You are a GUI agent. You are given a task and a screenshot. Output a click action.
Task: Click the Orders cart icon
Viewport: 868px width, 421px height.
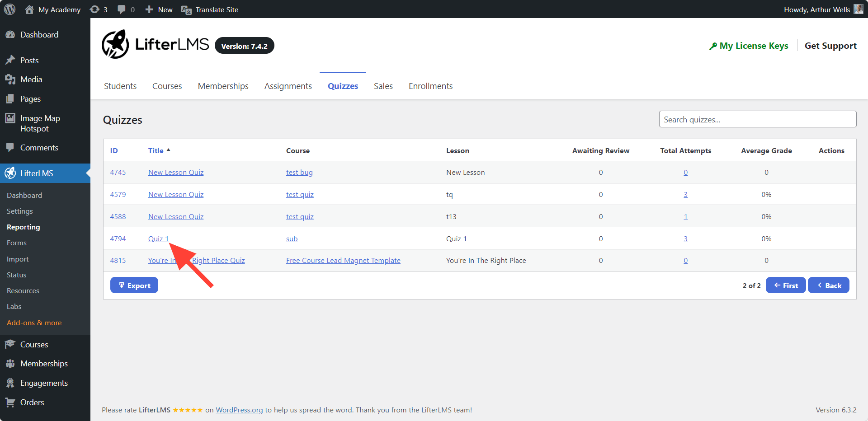click(10, 402)
